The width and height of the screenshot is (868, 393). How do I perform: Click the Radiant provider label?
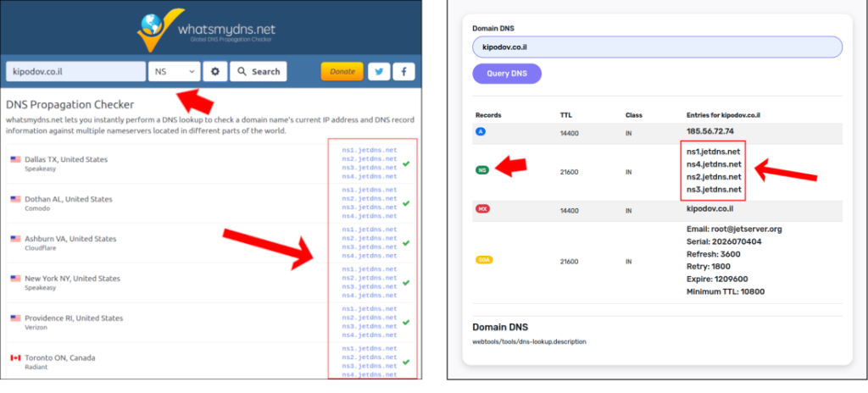36,368
